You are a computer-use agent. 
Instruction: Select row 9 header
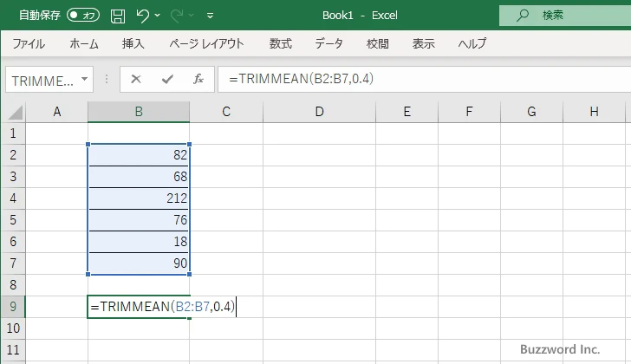tap(13, 307)
